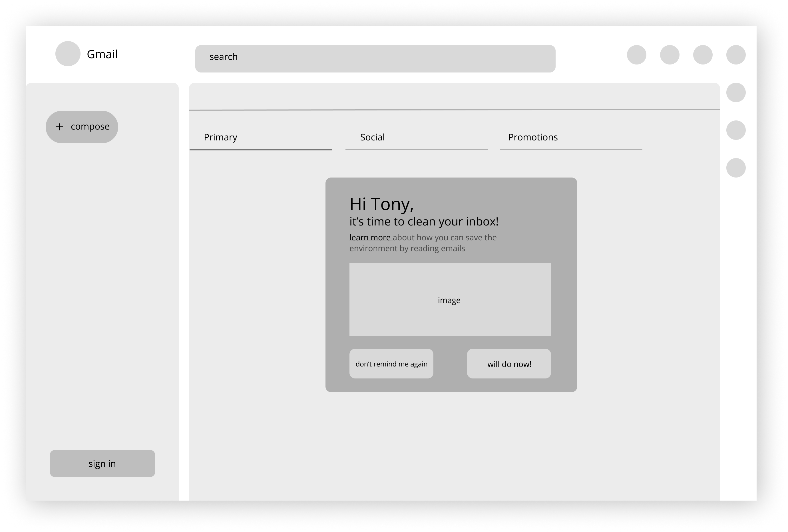Click the first header circle icon after search
This screenshot has width=788, height=532.
[637, 55]
